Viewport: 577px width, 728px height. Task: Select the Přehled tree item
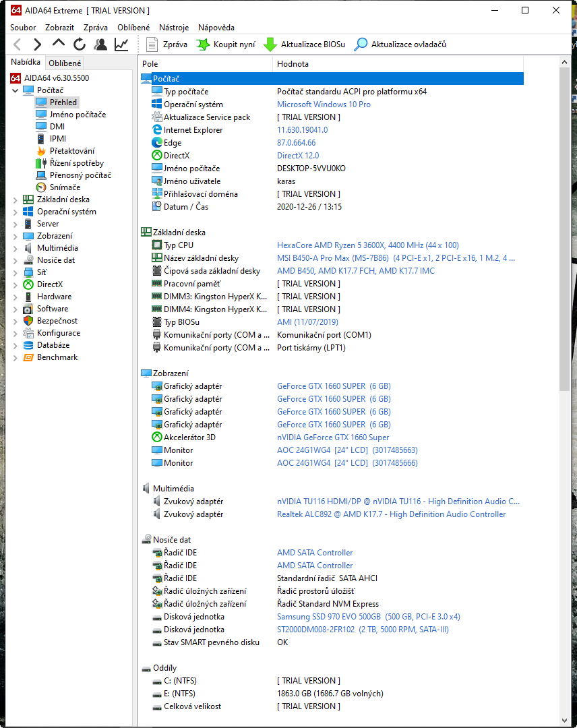click(63, 102)
